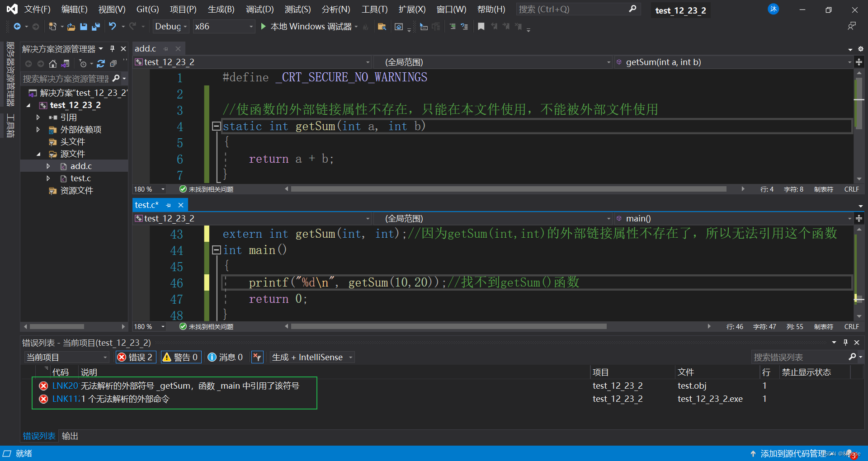Switch to the 错误列表 tab

pos(39,436)
